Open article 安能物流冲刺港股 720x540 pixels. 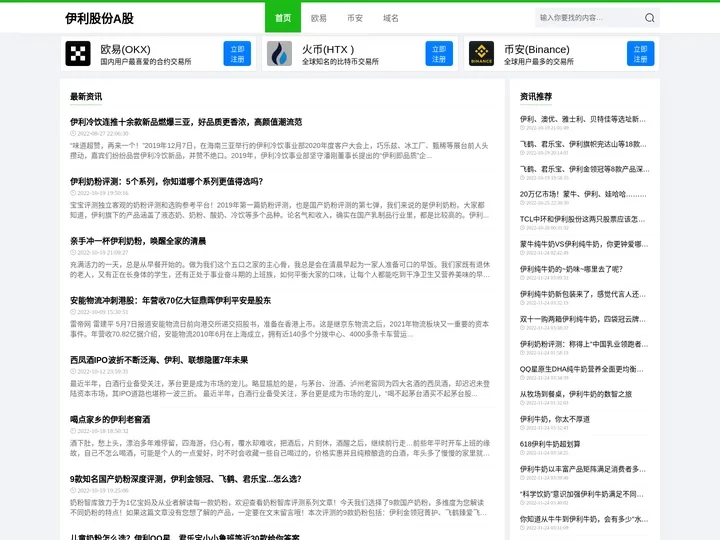click(x=170, y=300)
